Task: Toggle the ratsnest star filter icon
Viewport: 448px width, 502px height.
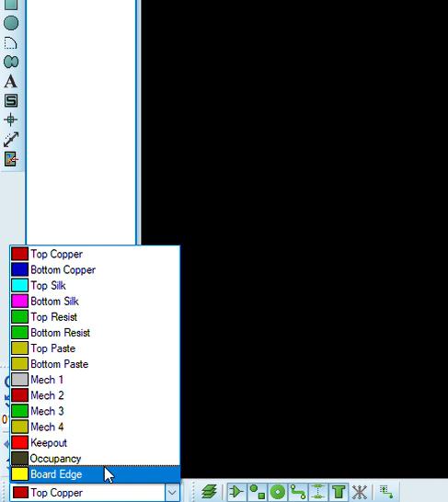Action: coord(360,492)
